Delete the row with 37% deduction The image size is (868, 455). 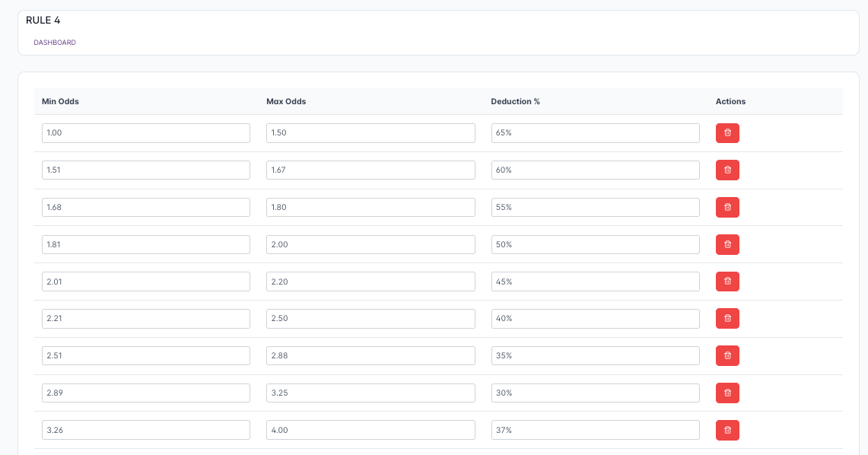click(727, 430)
